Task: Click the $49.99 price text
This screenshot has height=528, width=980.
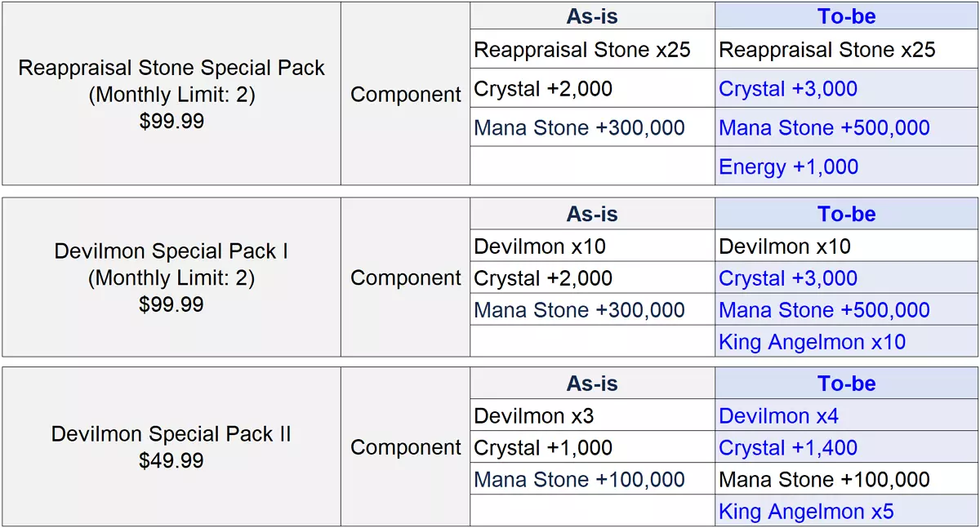Action: tap(171, 461)
